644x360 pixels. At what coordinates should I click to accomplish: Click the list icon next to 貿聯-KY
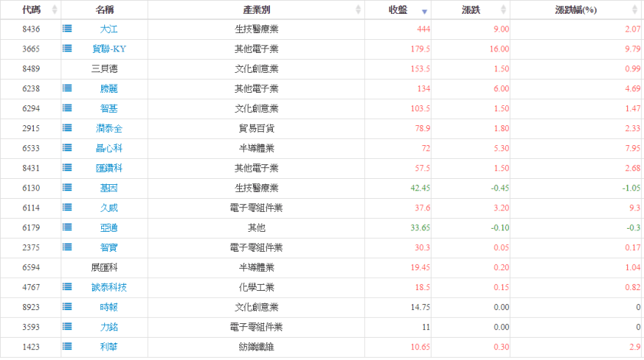(67, 49)
